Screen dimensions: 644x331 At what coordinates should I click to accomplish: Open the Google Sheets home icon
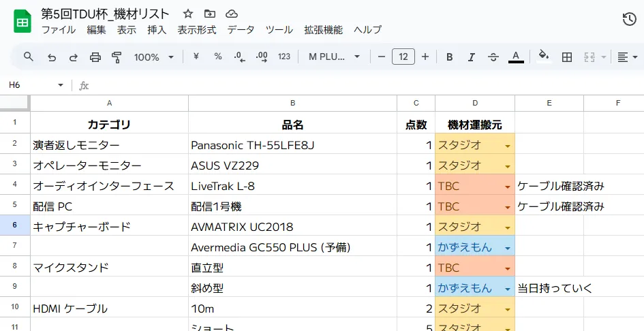click(22, 21)
